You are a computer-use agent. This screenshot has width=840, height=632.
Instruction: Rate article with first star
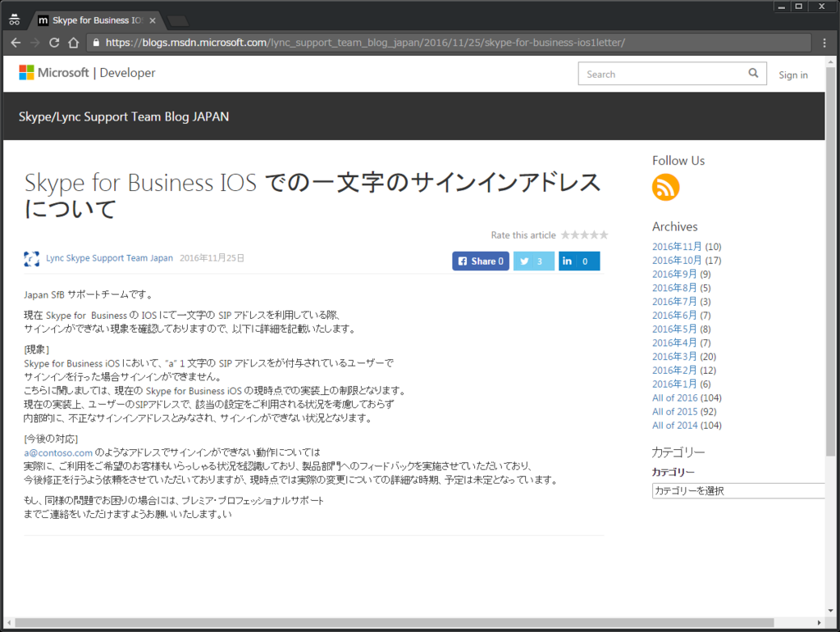click(x=565, y=235)
